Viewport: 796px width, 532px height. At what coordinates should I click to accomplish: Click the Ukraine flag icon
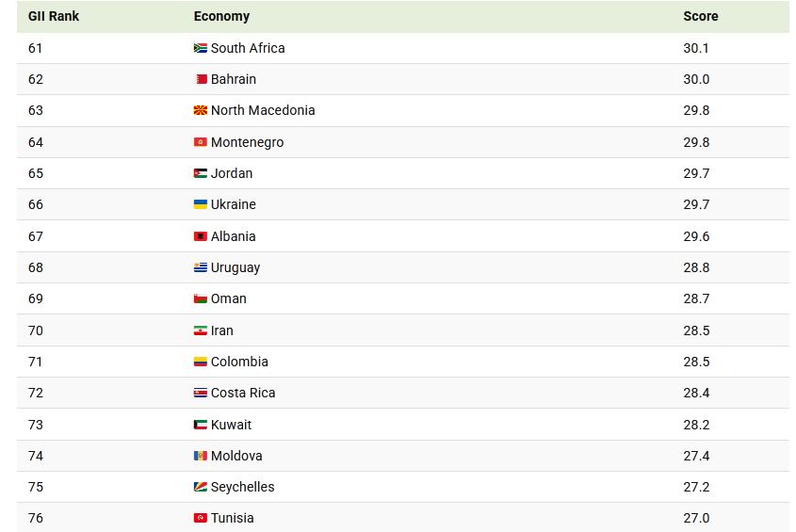pyautogui.click(x=200, y=204)
